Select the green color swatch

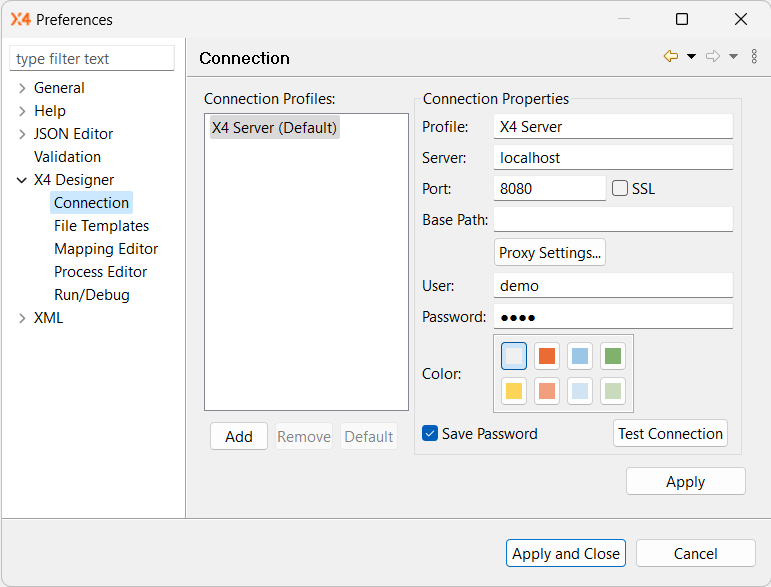coord(613,356)
